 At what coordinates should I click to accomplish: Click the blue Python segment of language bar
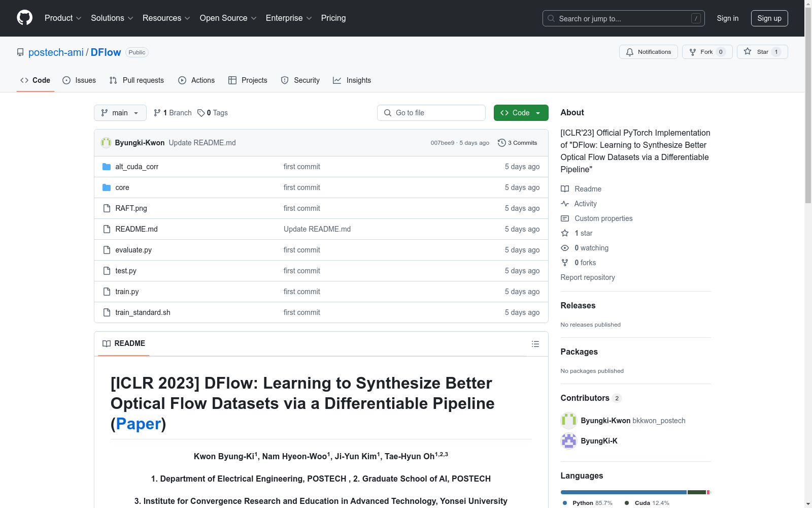click(624, 492)
